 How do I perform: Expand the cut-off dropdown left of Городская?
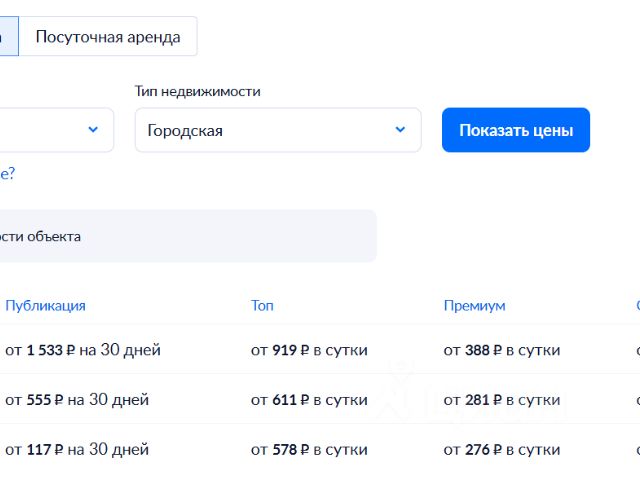(x=57, y=130)
